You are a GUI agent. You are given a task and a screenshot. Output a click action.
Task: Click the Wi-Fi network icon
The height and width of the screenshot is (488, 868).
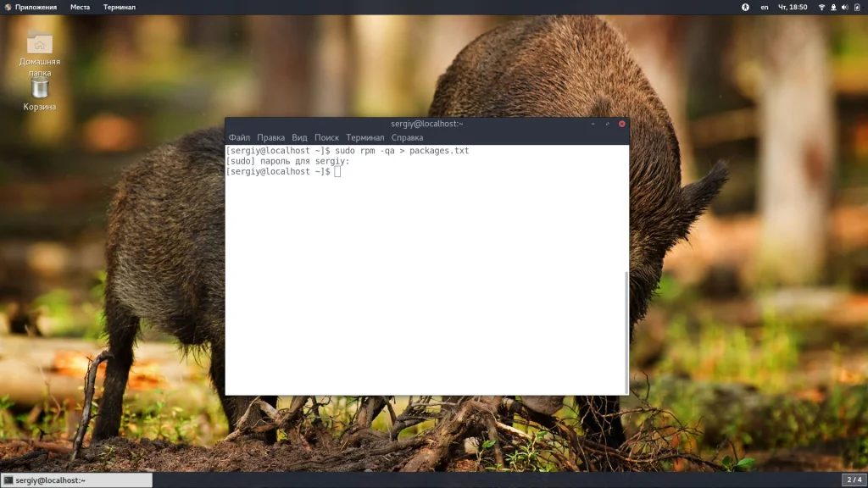tap(821, 7)
